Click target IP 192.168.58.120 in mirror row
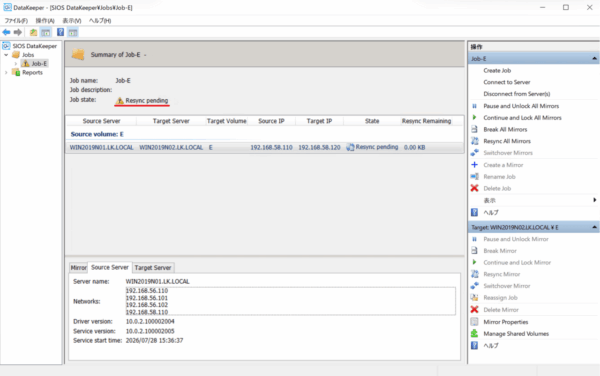600x376 pixels. pyautogui.click(x=319, y=147)
